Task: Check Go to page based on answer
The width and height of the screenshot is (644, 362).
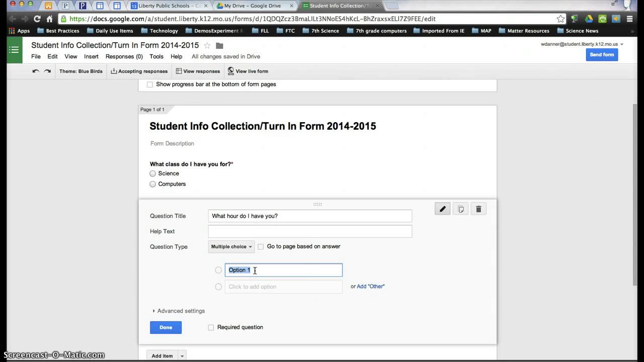Action: 261,247
